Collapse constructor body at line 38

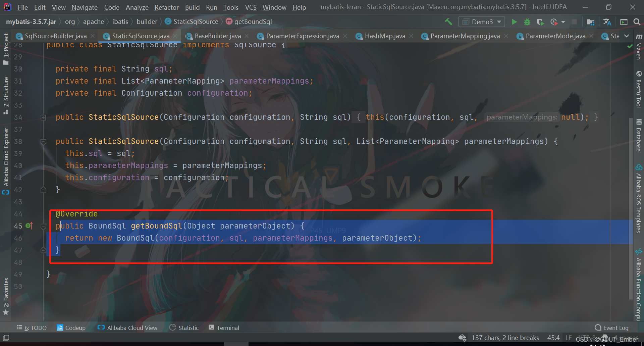[43, 142]
